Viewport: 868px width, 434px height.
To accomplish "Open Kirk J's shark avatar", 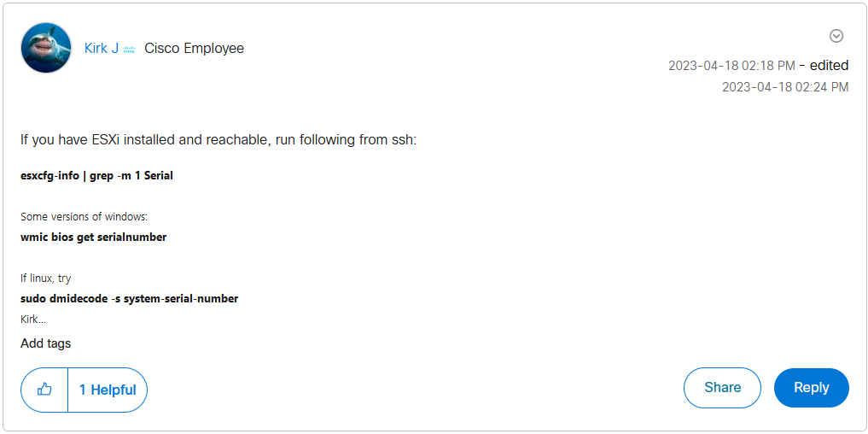I will [x=46, y=48].
